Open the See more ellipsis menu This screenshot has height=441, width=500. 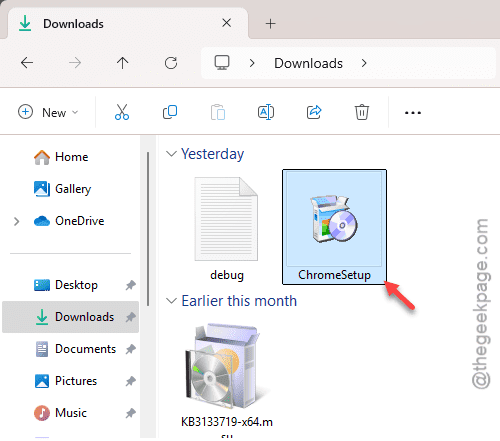click(x=413, y=113)
